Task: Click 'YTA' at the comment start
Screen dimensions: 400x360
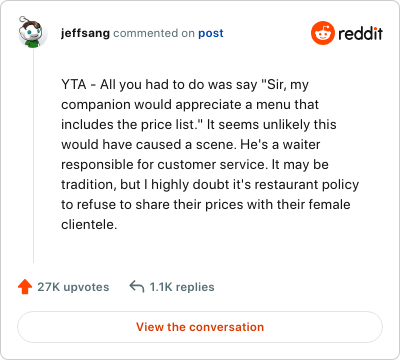Action: point(74,84)
